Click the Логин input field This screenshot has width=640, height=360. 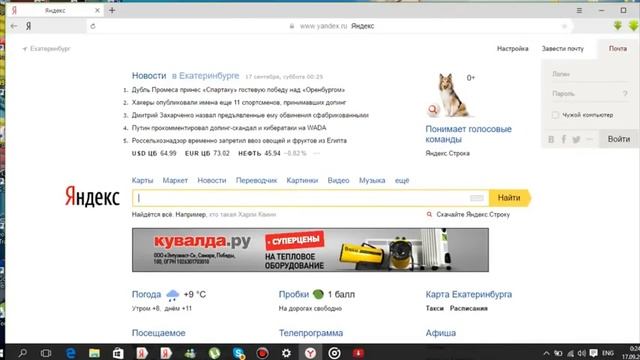pyautogui.click(x=590, y=74)
